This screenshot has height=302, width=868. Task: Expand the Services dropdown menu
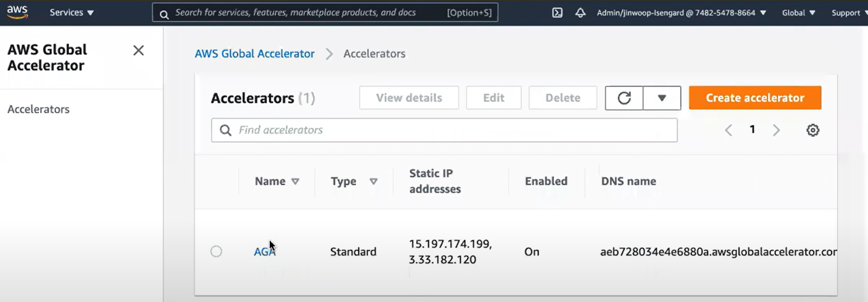(71, 13)
